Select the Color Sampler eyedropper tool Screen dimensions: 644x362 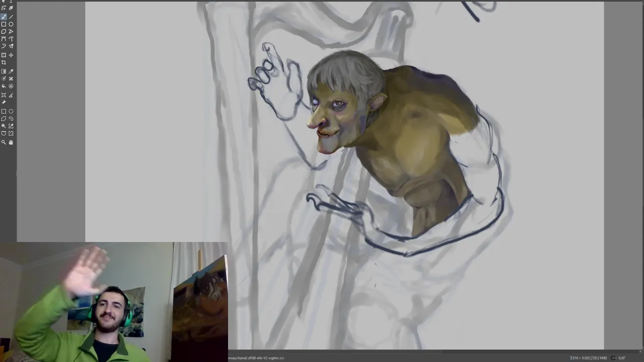11,71
